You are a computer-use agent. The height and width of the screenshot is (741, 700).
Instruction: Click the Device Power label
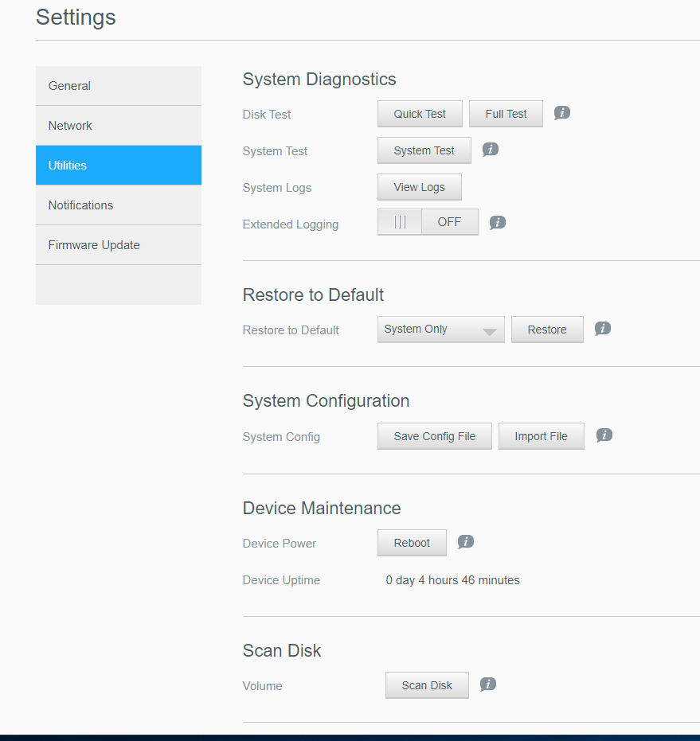[x=279, y=544]
